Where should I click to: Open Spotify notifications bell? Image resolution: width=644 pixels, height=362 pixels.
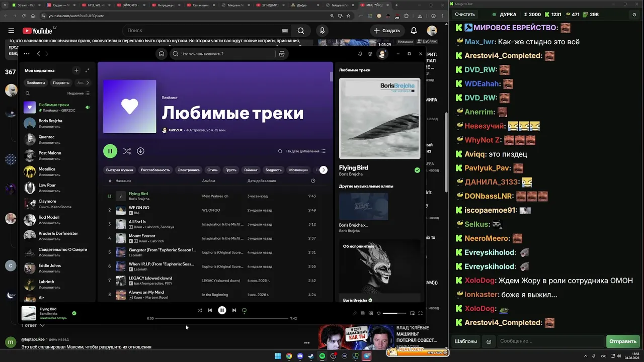coord(360,54)
